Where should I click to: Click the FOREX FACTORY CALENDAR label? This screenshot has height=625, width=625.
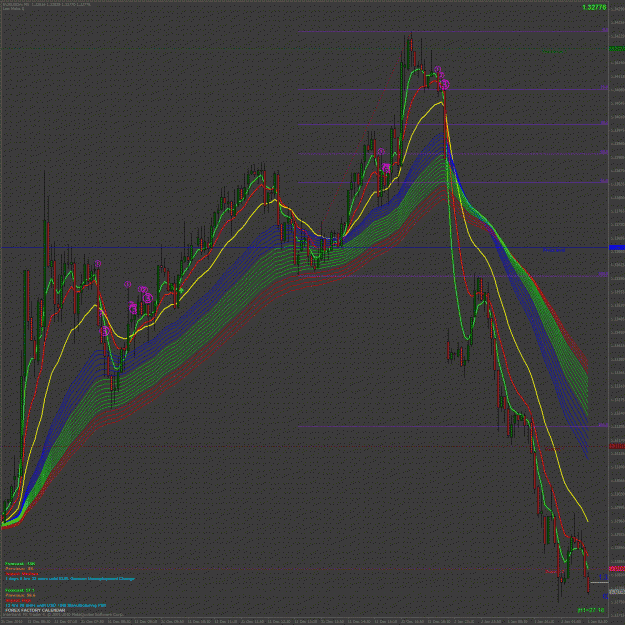tap(35, 610)
